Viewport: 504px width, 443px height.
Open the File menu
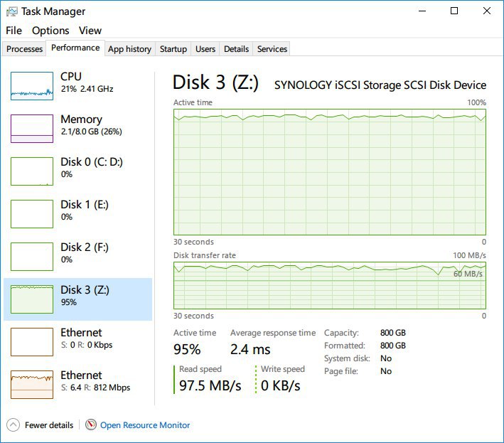point(14,31)
